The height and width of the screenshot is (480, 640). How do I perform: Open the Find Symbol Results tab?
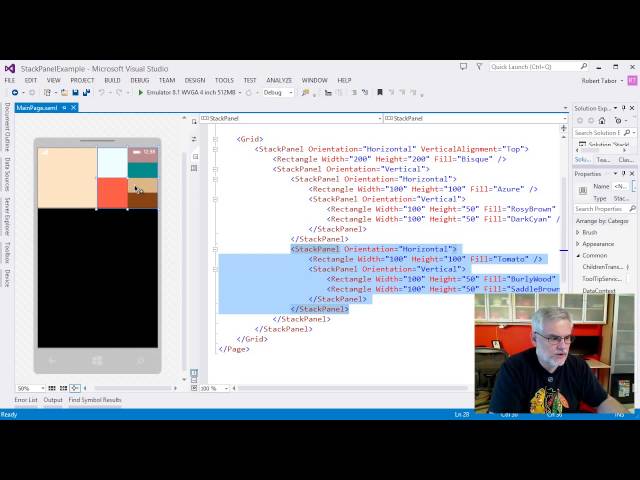[x=95, y=400]
